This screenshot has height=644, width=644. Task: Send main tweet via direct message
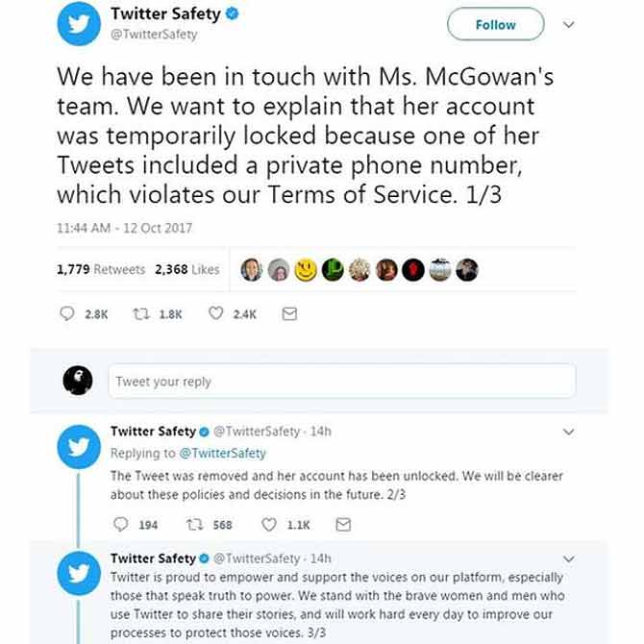click(x=289, y=314)
